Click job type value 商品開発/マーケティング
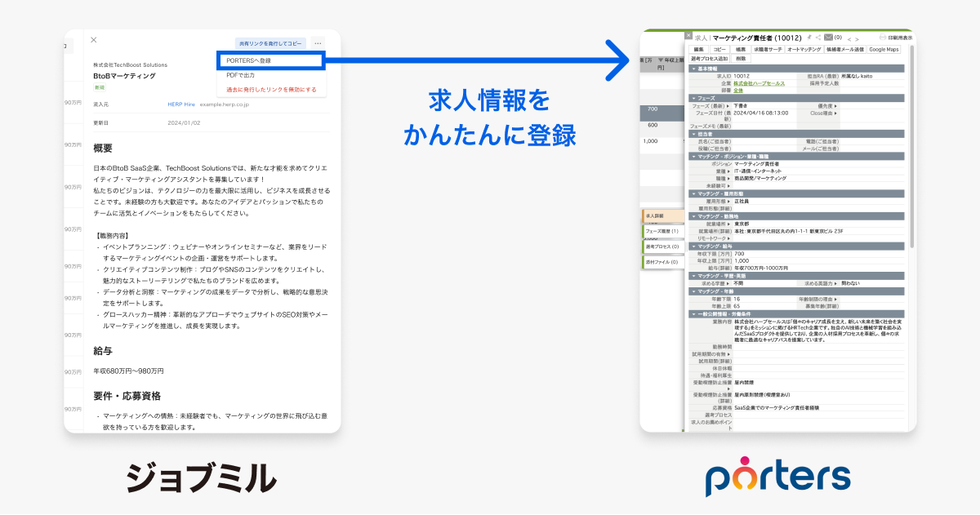 tap(760, 178)
